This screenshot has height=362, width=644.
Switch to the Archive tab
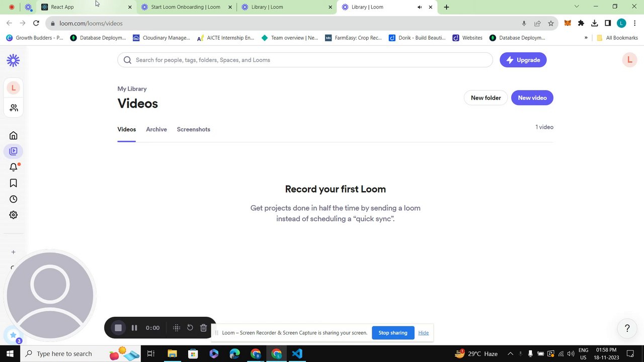coord(156,129)
